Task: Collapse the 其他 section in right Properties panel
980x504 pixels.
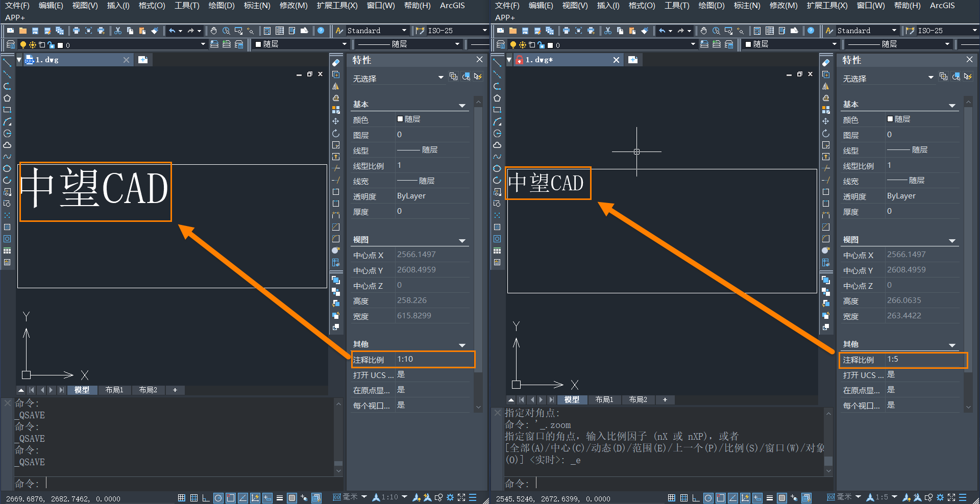Action: (952, 345)
